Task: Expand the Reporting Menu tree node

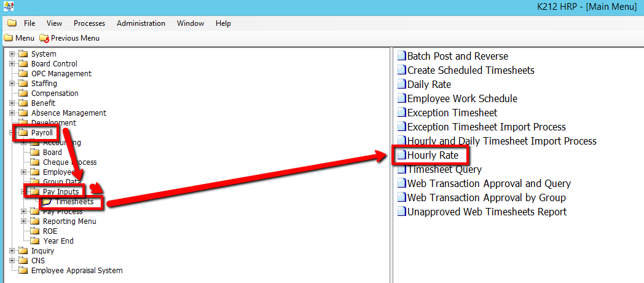Action: click(23, 221)
